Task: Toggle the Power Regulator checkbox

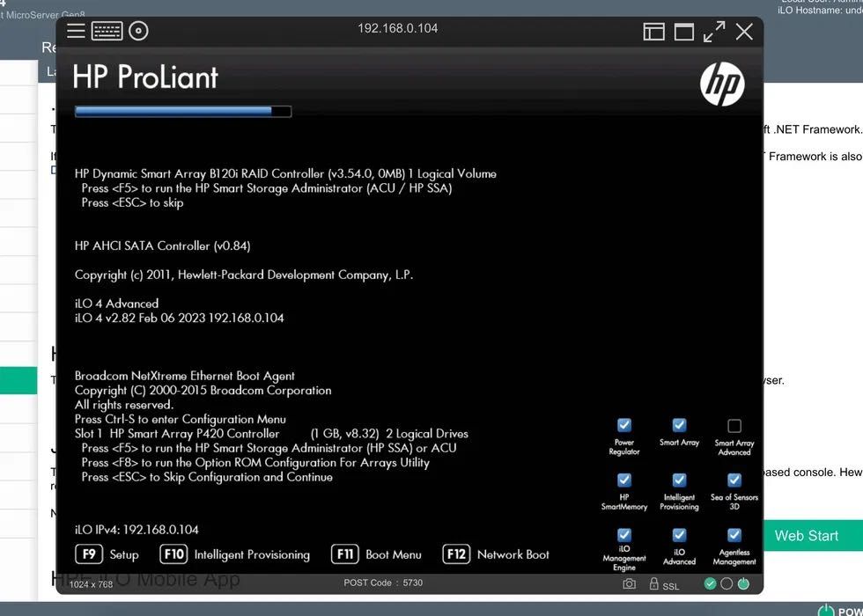Action: click(624, 425)
